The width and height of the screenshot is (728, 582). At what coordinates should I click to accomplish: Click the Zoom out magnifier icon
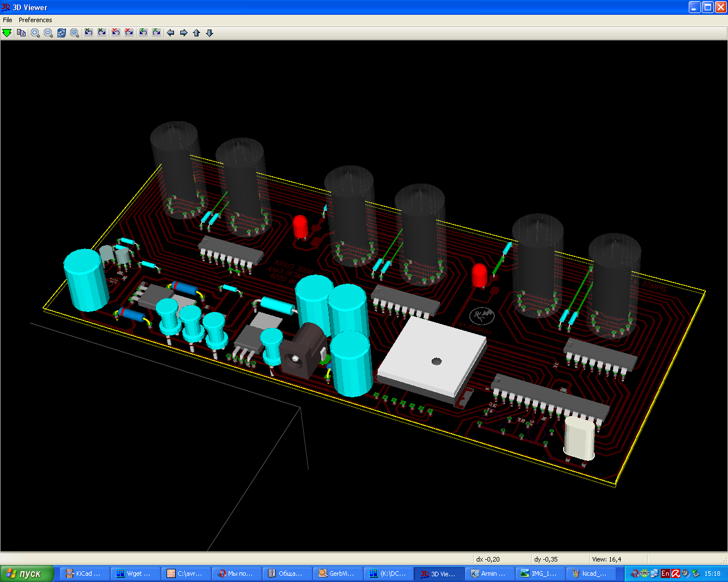click(x=48, y=33)
